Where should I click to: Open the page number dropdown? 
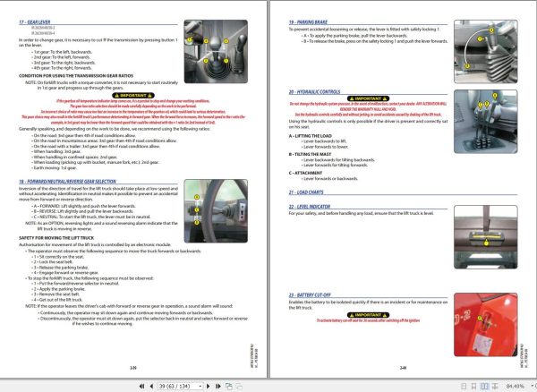pyautogui.click(x=200, y=387)
